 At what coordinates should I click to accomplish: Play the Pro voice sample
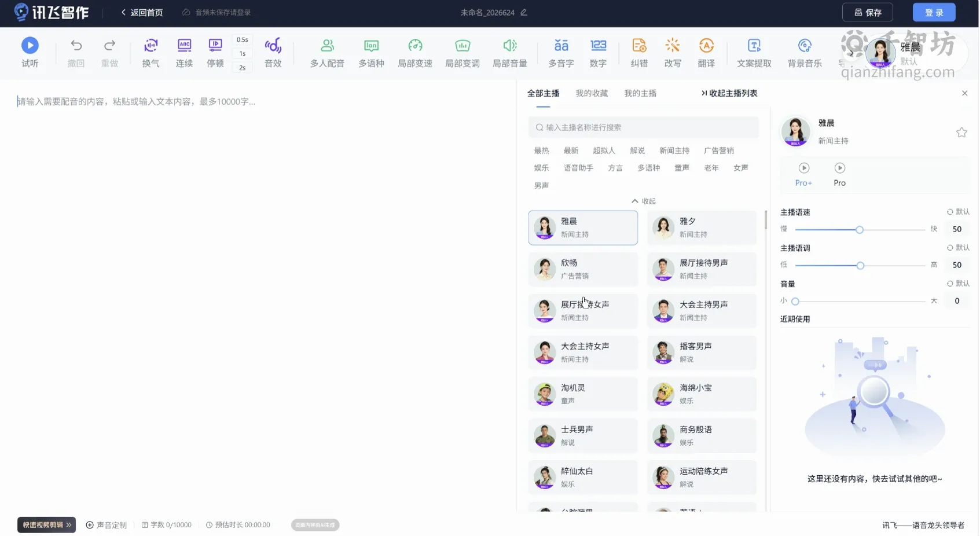839,168
